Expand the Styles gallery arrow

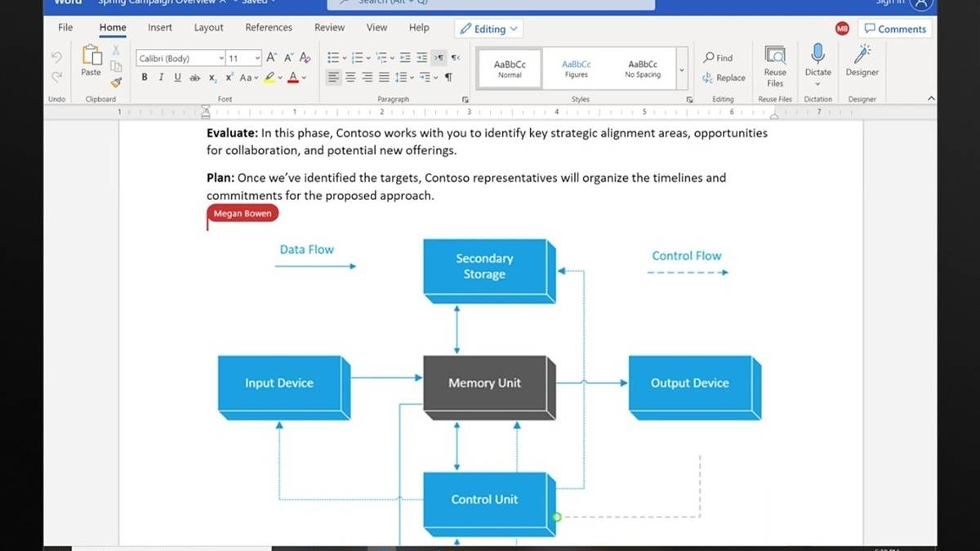[681, 70]
